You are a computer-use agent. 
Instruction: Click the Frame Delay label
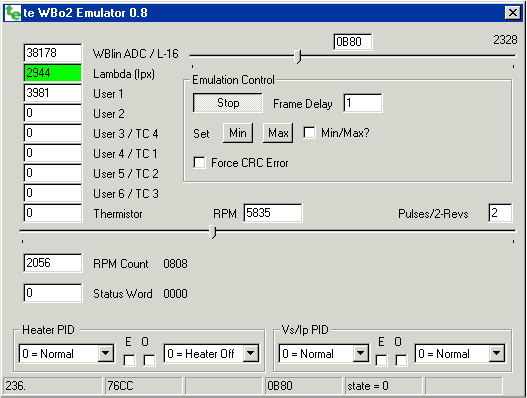[302, 104]
